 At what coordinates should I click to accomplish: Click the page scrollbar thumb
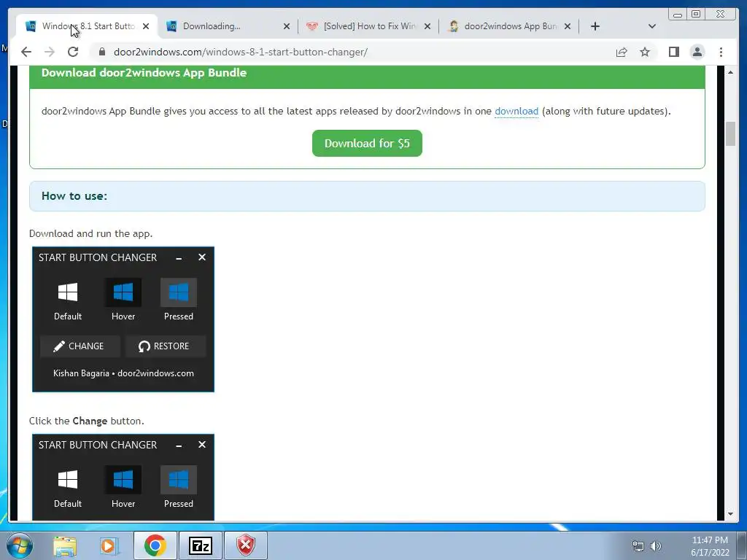click(x=730, y=134)
